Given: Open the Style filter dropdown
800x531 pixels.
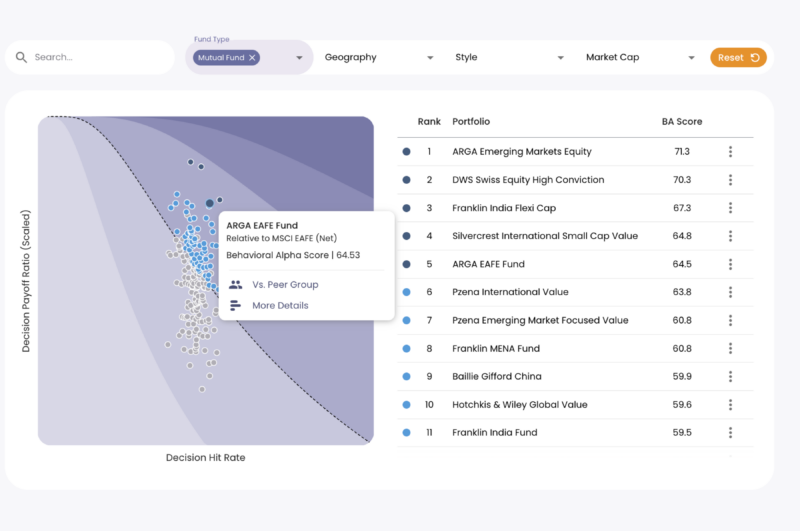Looking at the screenshot, I should [x=509, y=58].
